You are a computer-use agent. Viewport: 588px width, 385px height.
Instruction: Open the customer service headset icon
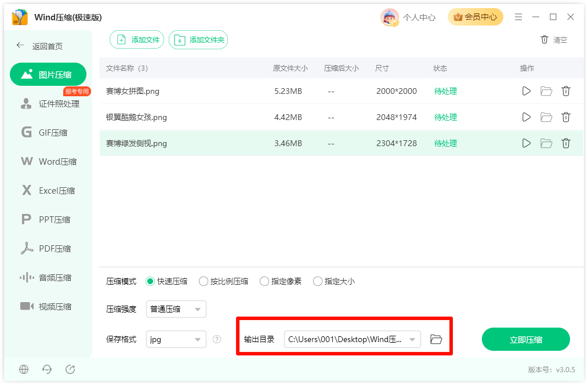[x=47, y=369]
